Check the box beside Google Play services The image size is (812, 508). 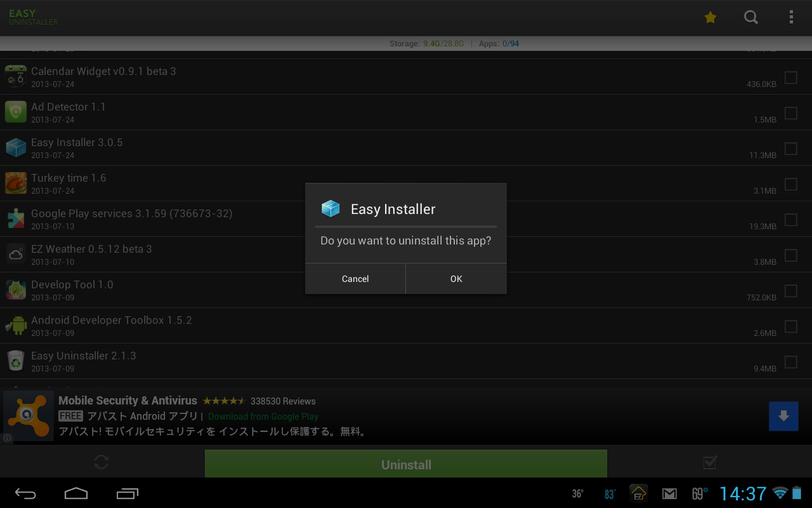coord(791,220)
